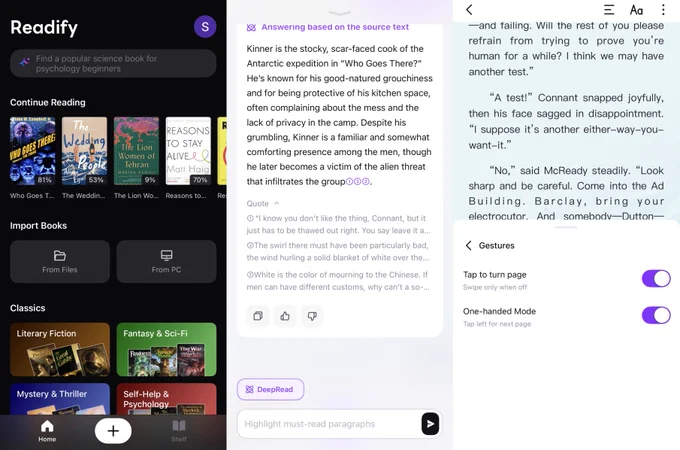The width and height of the screenshot is (680, 450).
Task: Open the Who Goes There book cover
Action: pos(33,151)
